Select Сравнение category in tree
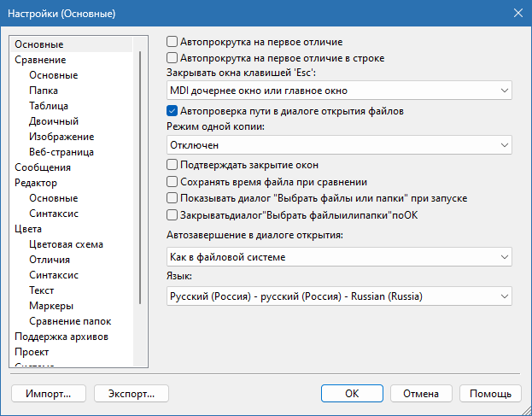The image size is (532, 416). click(40, 60)
